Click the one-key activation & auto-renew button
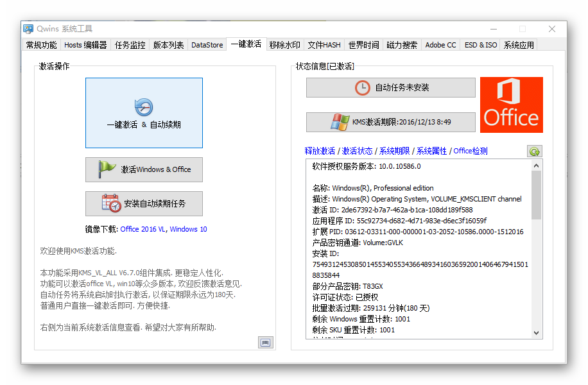Viewport: 588px width, 385px height. pyautogui.click(x=144, y=113)
